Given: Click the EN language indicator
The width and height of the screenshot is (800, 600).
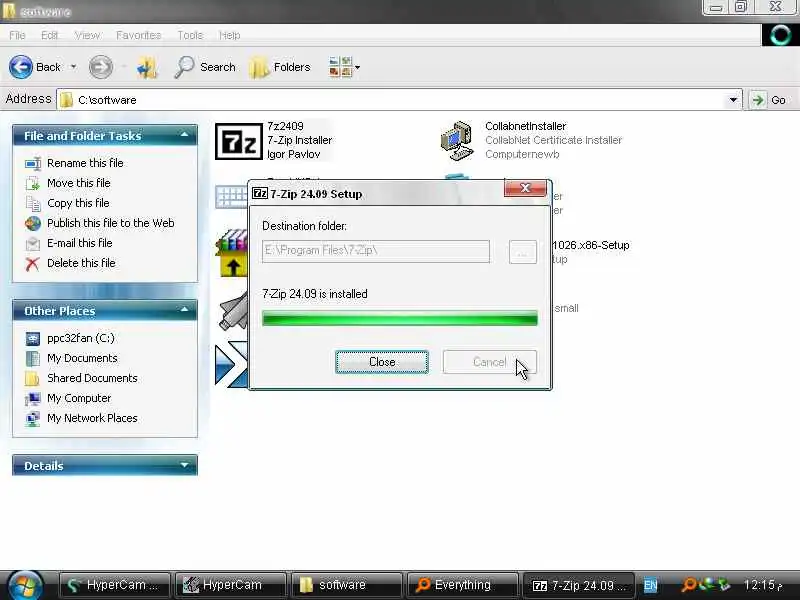Looking at the screenshot, I should pyautogui.click(x=650, y=585).
